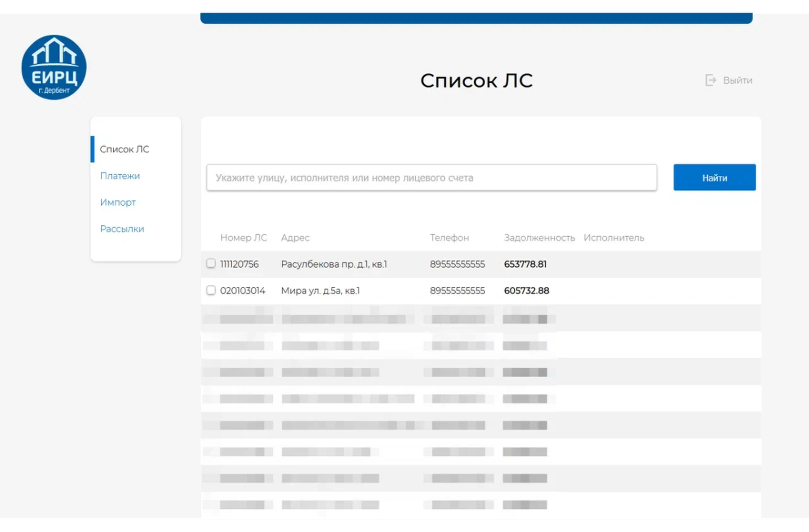Click the Телефон column header
This screenshot has height=532, width=809.
[x=449, y=238]
